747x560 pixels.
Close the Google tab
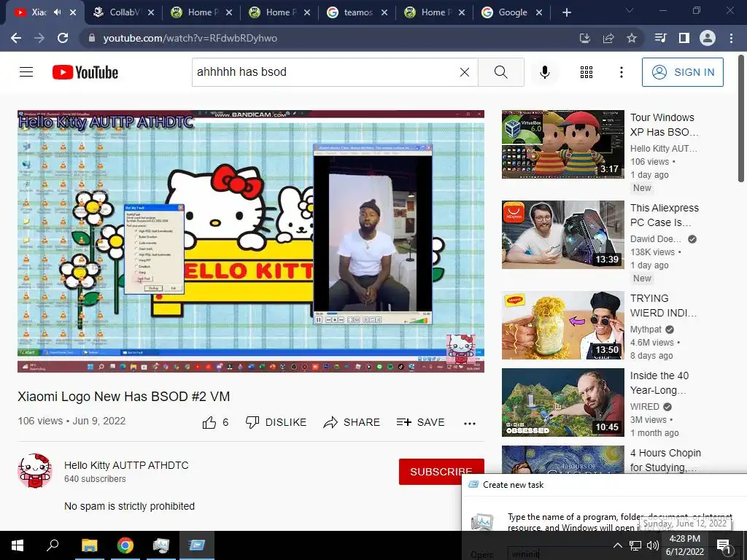pos(539,12)
